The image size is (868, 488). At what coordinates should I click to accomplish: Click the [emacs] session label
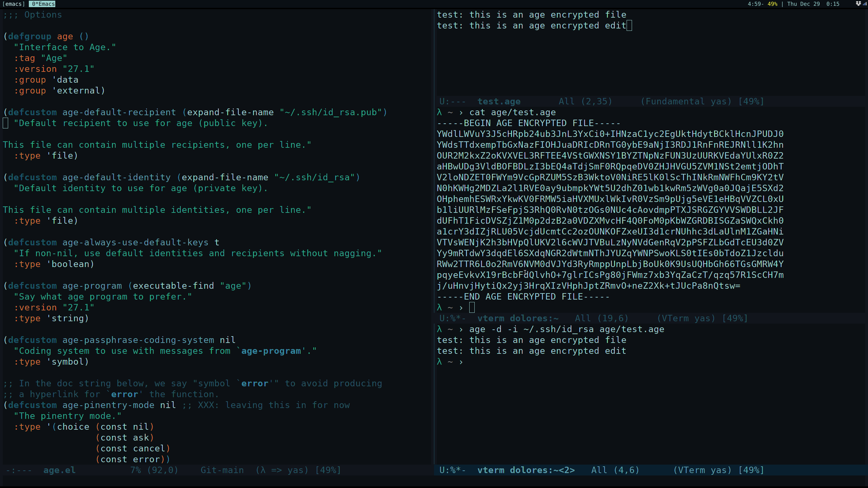[x=14, y=4]
